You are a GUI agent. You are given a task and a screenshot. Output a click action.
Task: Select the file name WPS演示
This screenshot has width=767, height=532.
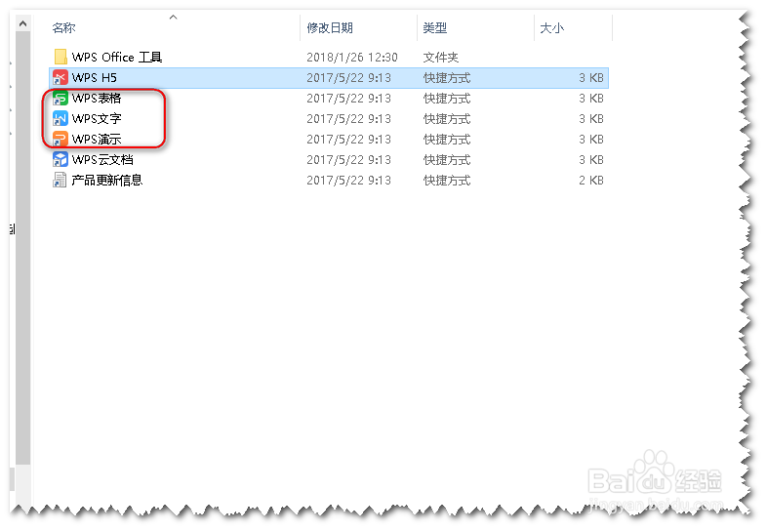[97, 140]
